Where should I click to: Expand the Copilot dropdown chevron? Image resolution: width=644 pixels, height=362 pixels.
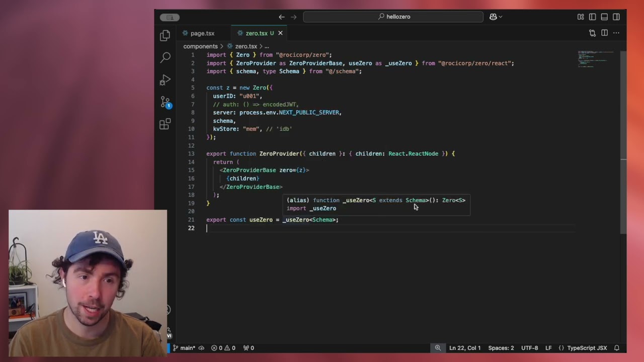[500, 17]
